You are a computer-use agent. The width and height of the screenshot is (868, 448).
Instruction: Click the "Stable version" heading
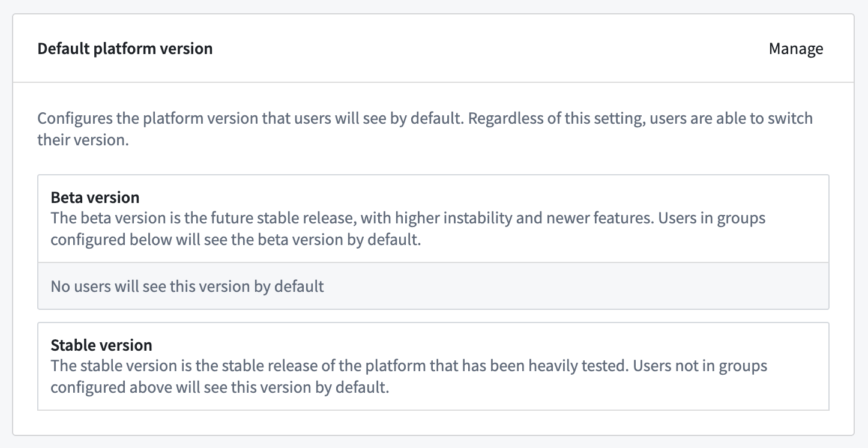click(x=101, y=345)
